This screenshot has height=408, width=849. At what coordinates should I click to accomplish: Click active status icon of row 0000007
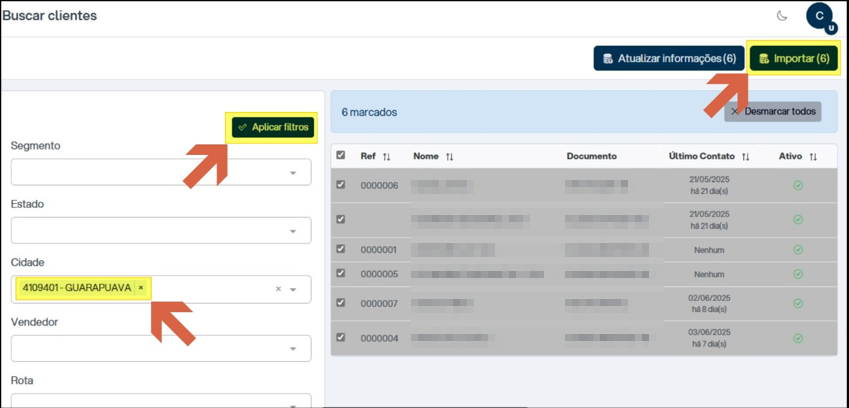798,304
